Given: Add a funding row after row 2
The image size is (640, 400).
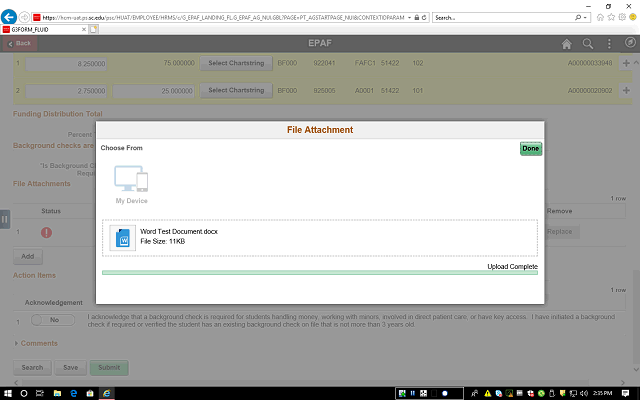Looking at the screenshot, I should [x=626, y=90].
